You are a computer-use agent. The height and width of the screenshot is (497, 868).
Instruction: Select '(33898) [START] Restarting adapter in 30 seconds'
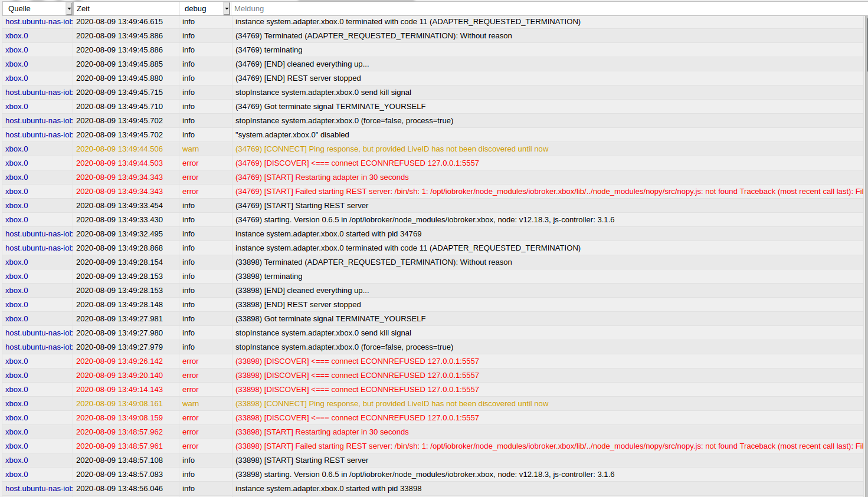click(x=322, y=432)
